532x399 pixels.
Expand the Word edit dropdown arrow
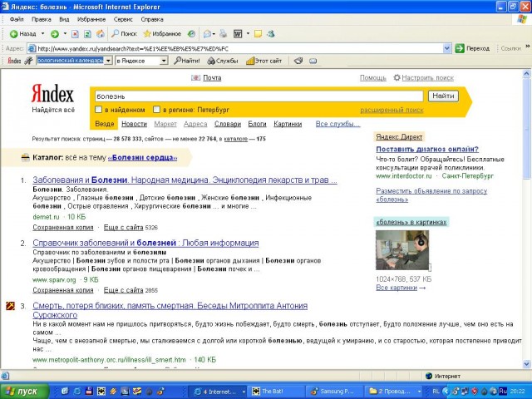coord(248,33)
